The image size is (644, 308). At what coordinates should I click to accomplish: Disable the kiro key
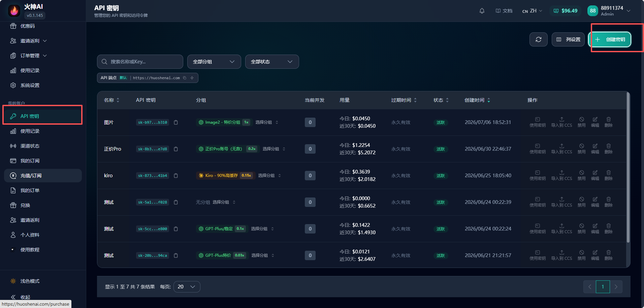tap(582, 175)
